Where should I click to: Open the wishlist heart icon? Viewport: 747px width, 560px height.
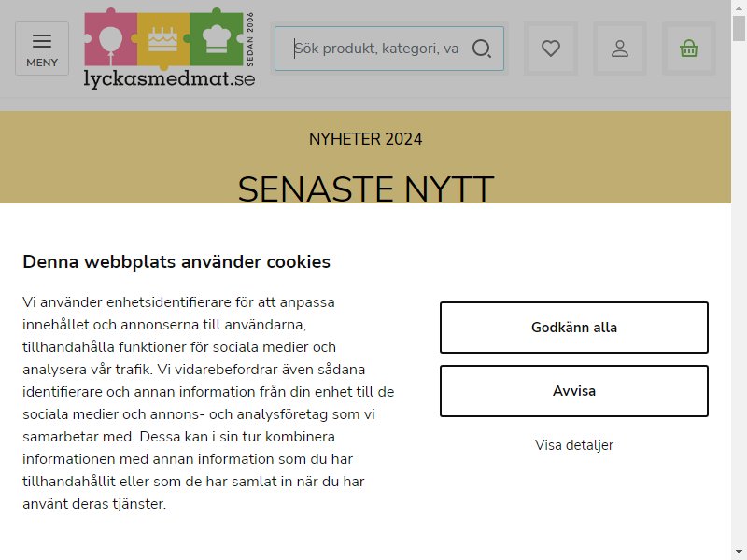point(551,49)
